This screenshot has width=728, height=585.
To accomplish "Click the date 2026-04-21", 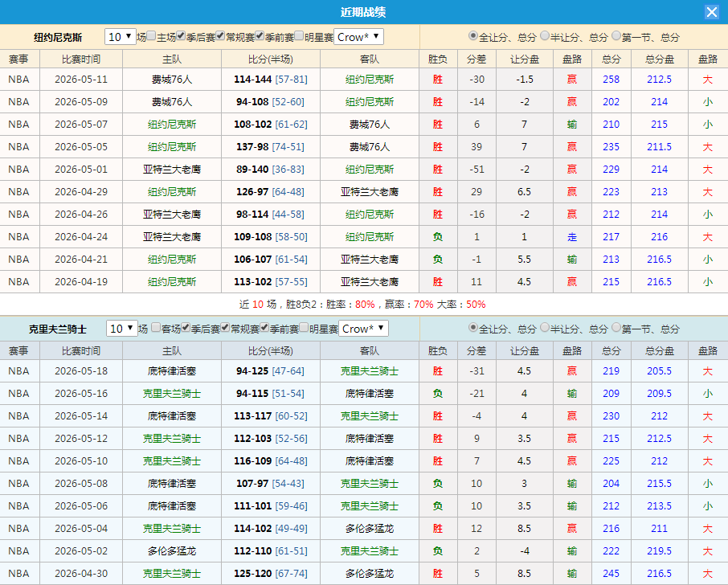I will coord(81,259).
